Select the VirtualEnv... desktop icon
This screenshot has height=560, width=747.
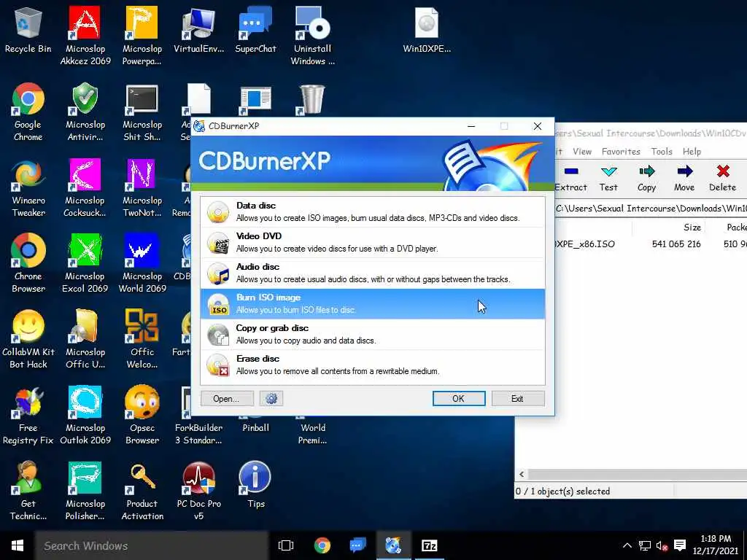tap(198, 31)
